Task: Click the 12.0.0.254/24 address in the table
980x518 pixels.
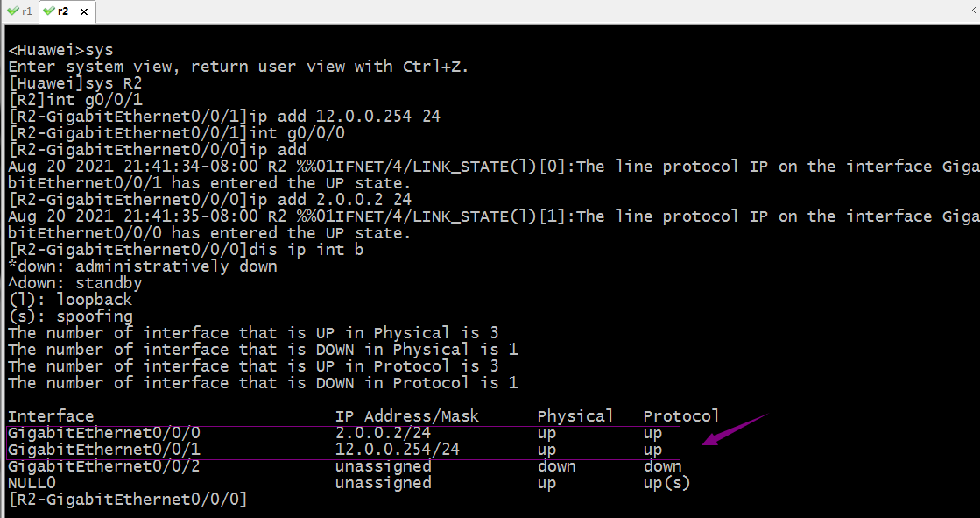Action: click(x=398, y=449)
